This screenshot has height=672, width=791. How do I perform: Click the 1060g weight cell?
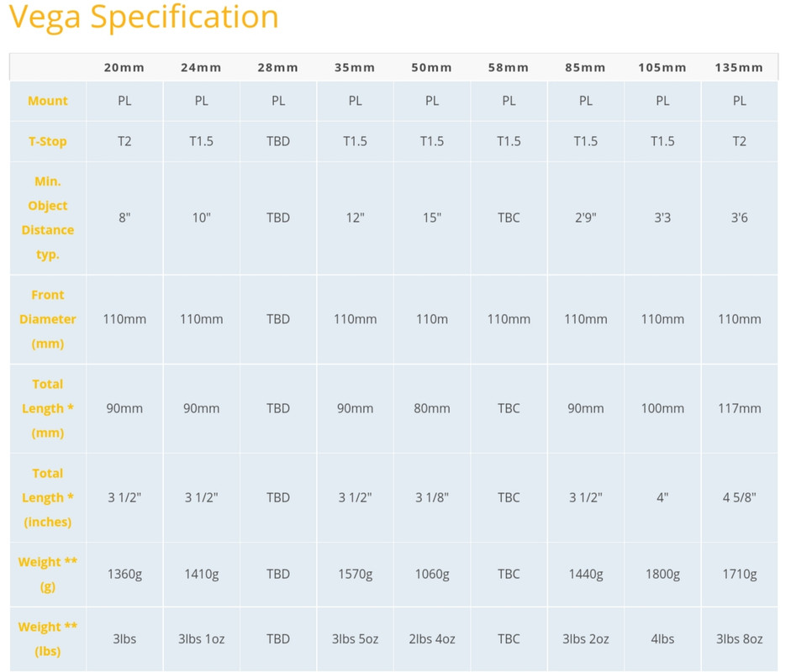point(432,575)
